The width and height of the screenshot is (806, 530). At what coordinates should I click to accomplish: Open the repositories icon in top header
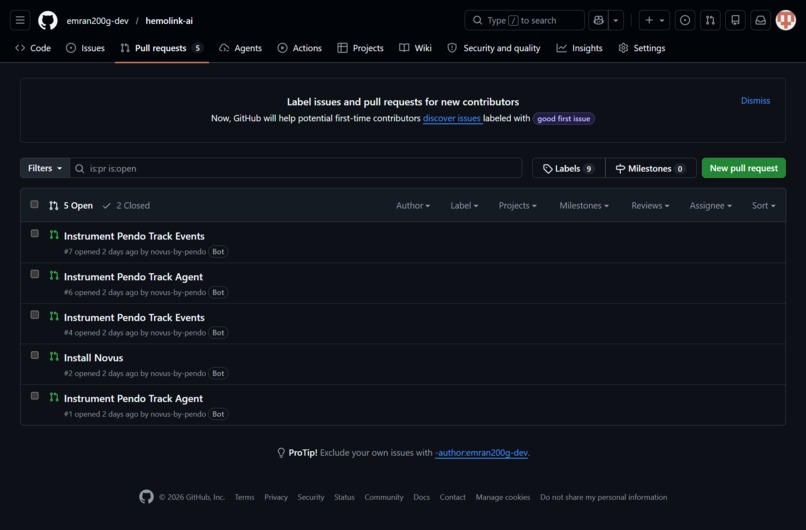point(735,21)
